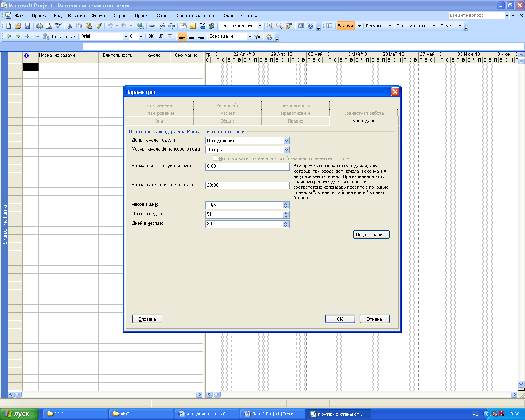Open the Файл menu
The height and width of the screenshot is (420, 525).
(x=20, y=16)
